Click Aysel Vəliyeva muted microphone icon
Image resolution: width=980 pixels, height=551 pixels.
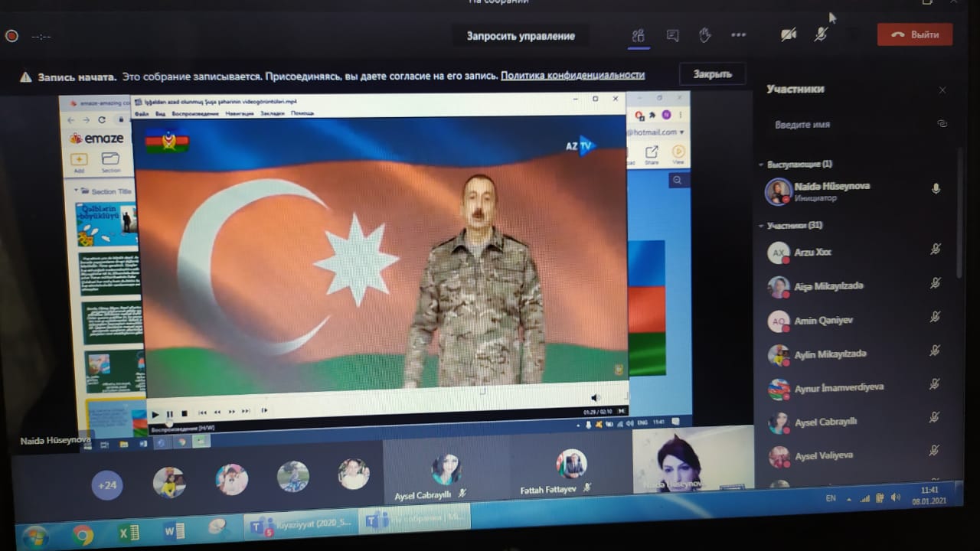point(933,452)
